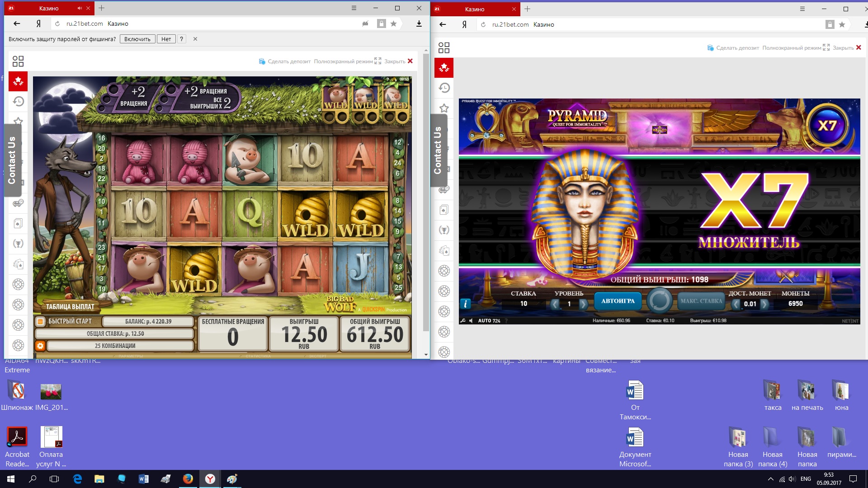Switch to the right window Казино tab
Screen dimensions: 868x488
coord(475,9)
